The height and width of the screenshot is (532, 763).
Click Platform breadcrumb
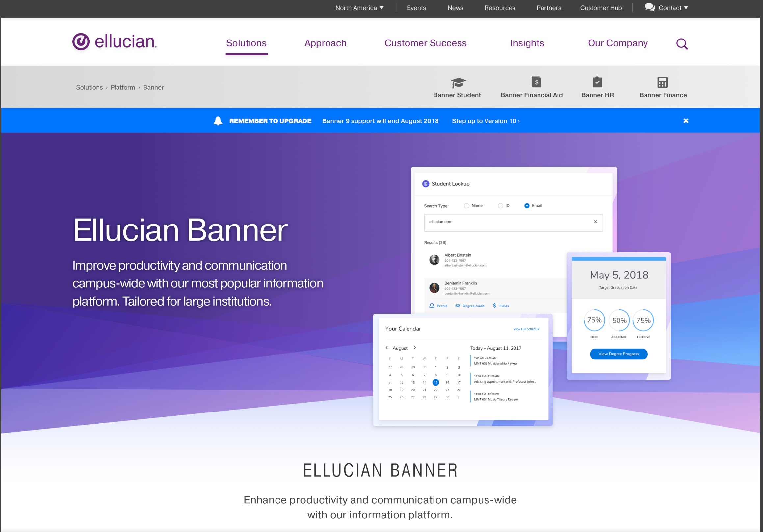point(123,87)
